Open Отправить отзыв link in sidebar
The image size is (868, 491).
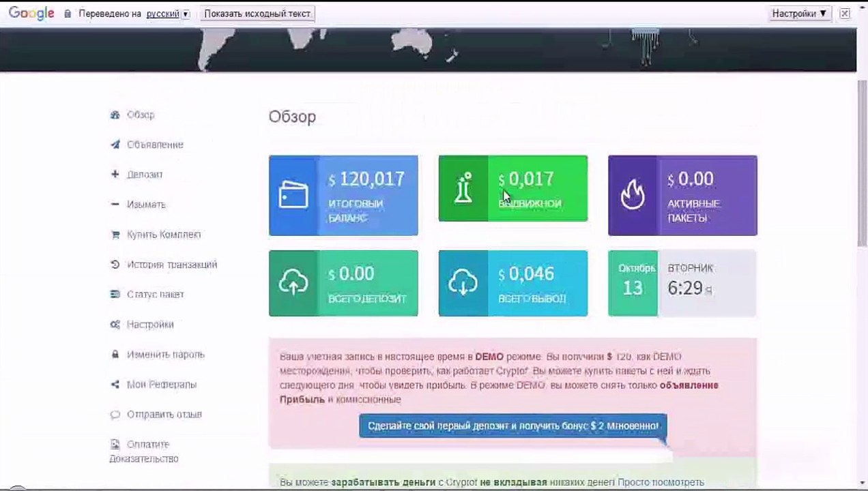coord(164,415)
